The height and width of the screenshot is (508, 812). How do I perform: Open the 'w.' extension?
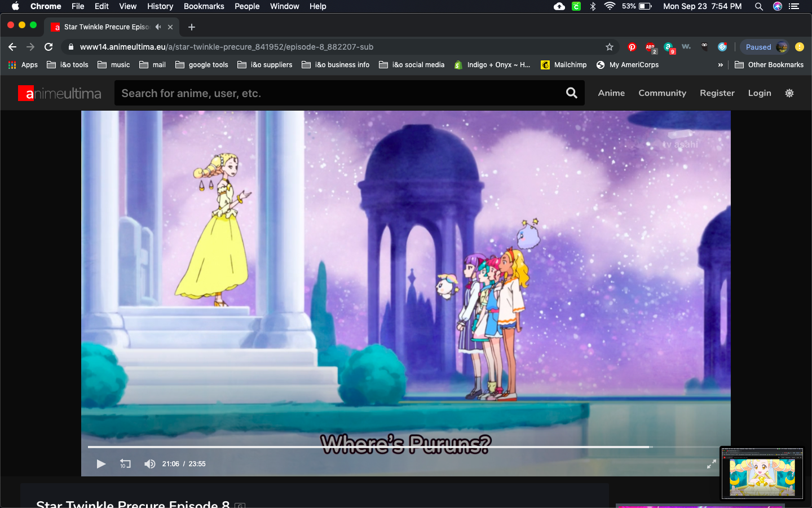tap(686, 47)
